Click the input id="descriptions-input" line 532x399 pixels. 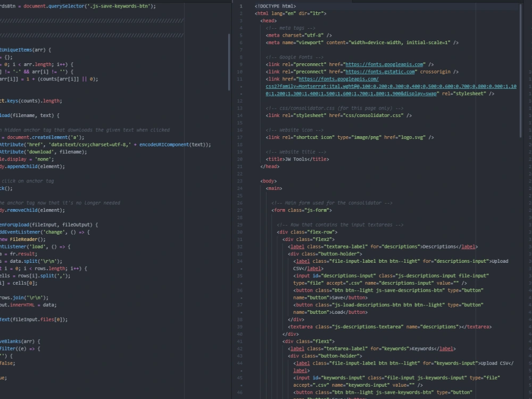coord(391,279)
